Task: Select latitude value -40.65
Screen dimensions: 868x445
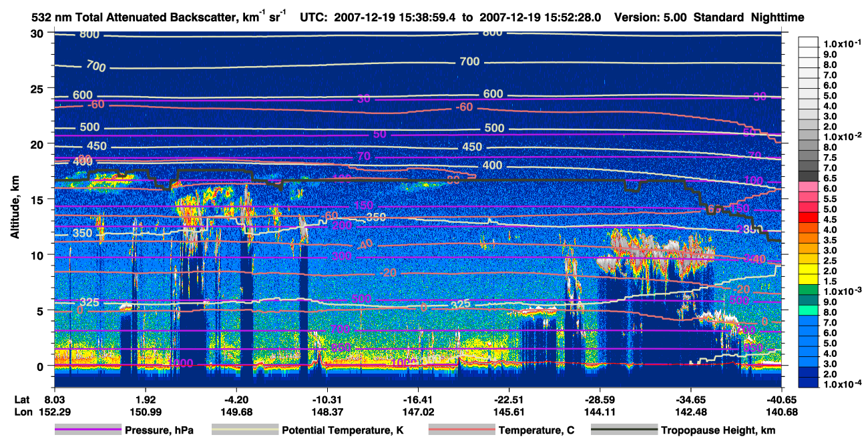Action: click(x=781, y=400)
